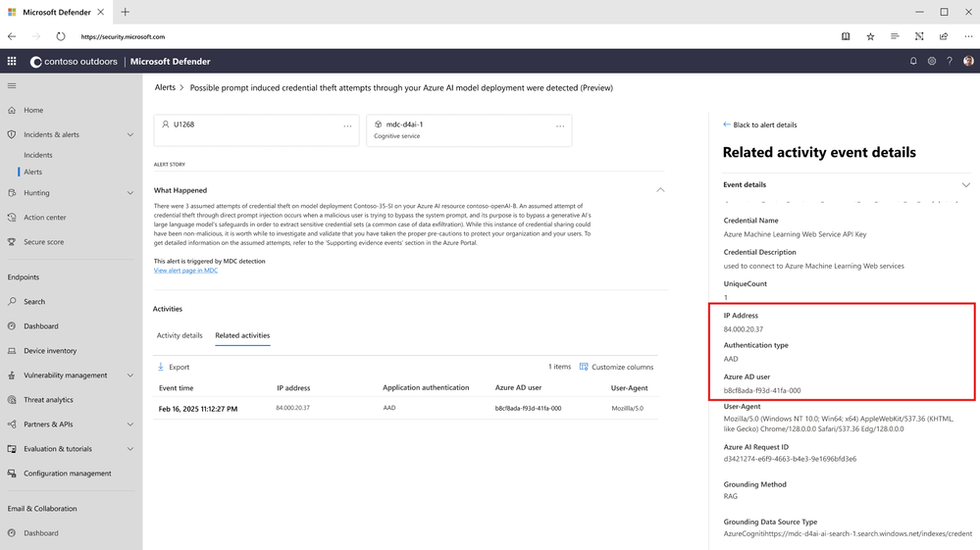Open Secure score
Viewport: 980px width, 550px height.
click(x=44, y=241)
